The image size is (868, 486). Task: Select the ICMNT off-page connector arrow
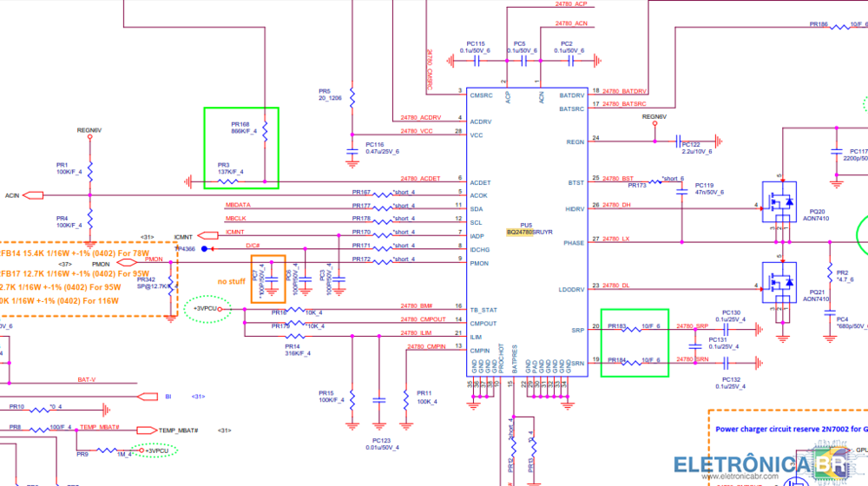coord(208,235)
